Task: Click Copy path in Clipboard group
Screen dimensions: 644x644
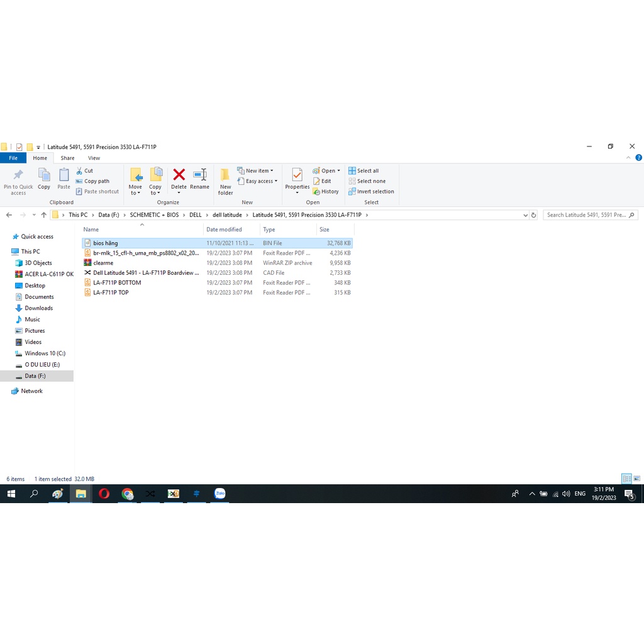Action: click(x=96, y=181)
